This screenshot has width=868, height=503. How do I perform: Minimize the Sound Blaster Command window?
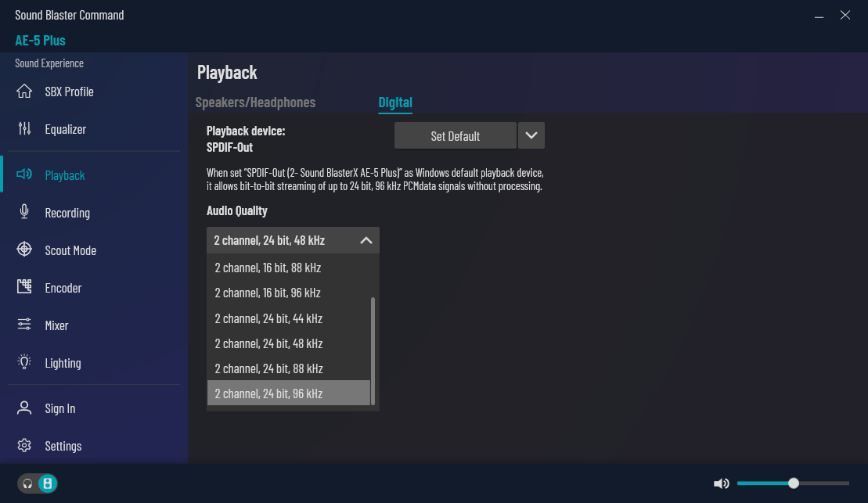coord(819,16)
